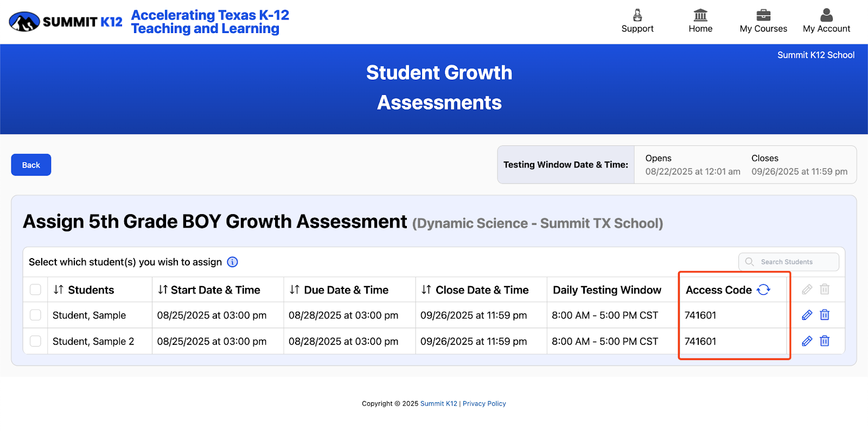Click access code 741601 for Student, Sample 2

click(700, 341)
